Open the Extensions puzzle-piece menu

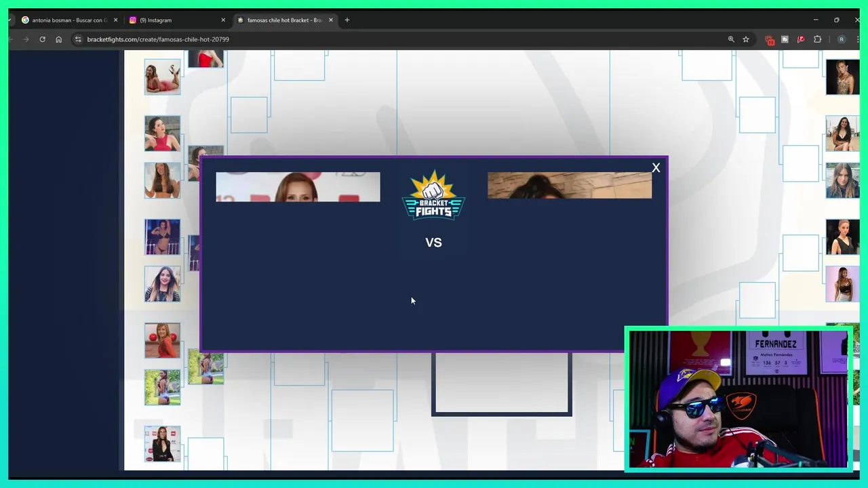coord(817,39)
